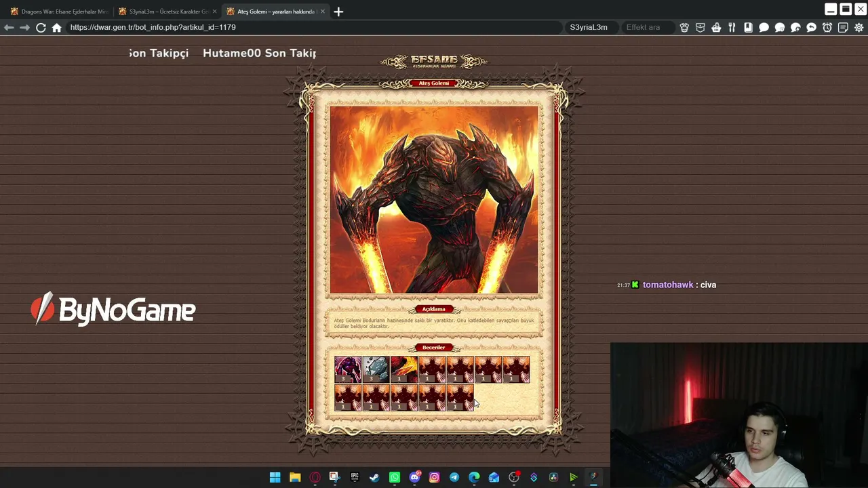Click the address bar with the dwar.gen.tr URL
This screenshot has width=868, height=488.
[x=313, y=27]
